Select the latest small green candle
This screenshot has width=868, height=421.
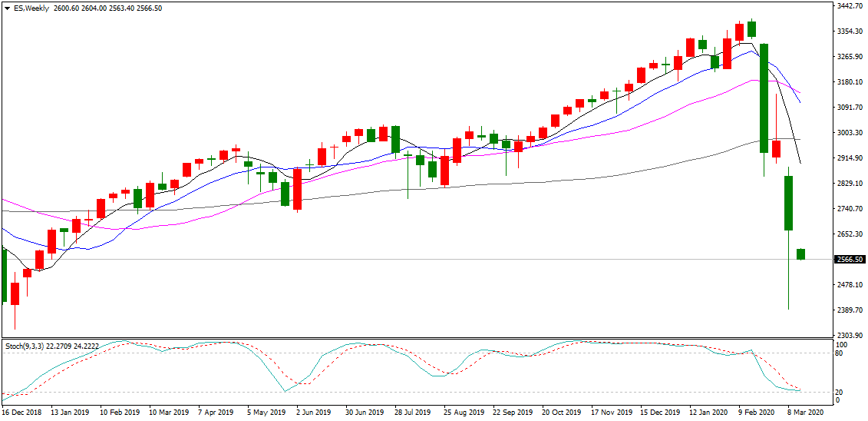(x=800, y=254)
